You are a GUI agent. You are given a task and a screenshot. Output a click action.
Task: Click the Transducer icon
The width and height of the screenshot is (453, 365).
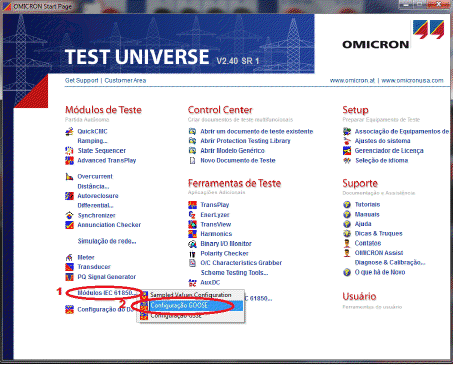tap(69, 267)
